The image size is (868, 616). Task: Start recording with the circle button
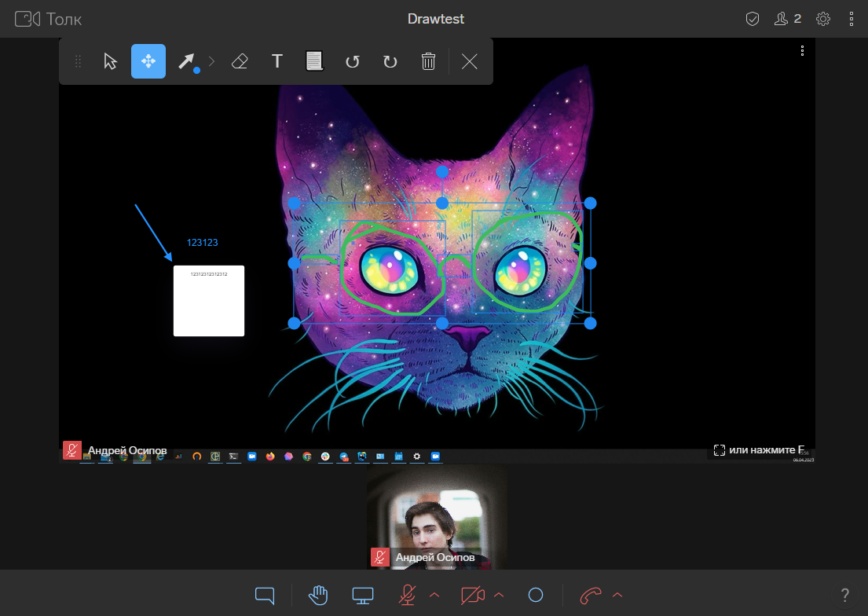(535, 595)
